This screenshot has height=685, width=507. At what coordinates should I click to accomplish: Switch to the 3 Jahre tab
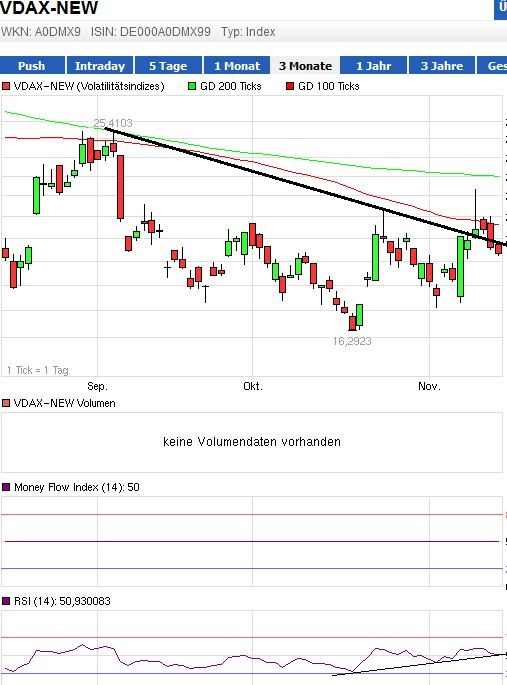pos(442,66)
